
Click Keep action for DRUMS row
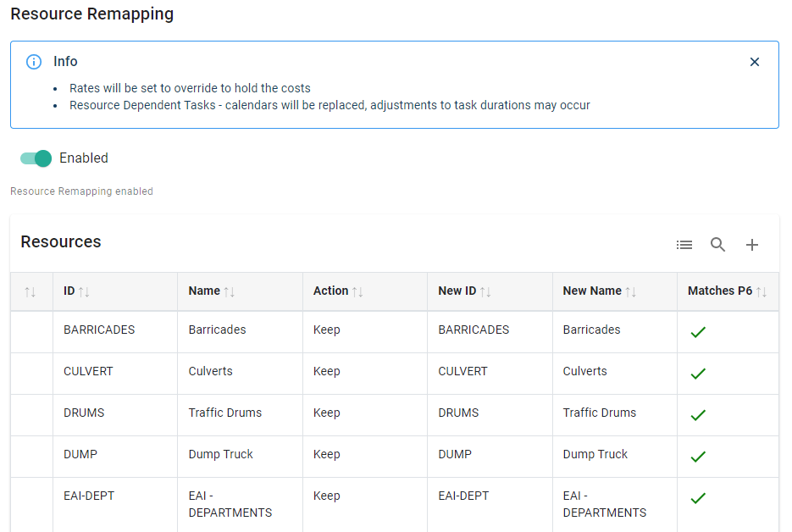click(327, 413)
